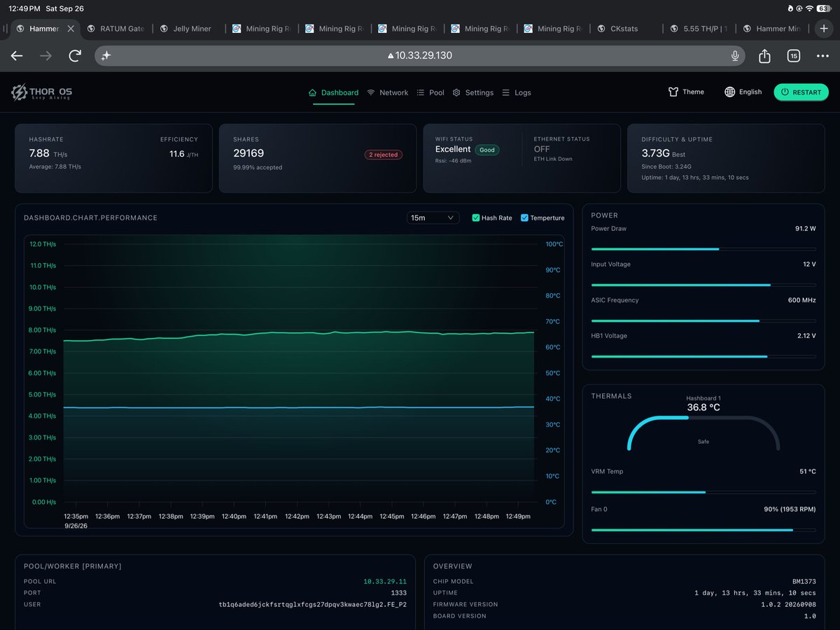Click the 29169 shares count
The image size is (840, 630).
[x=248, y=153]
